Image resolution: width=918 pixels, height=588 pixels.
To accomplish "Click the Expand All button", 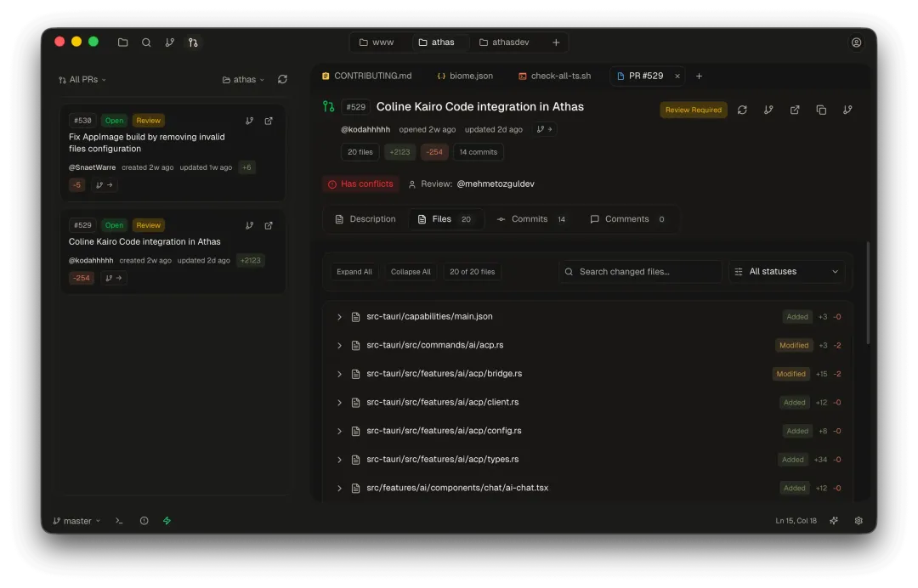I will pos(354,272).
